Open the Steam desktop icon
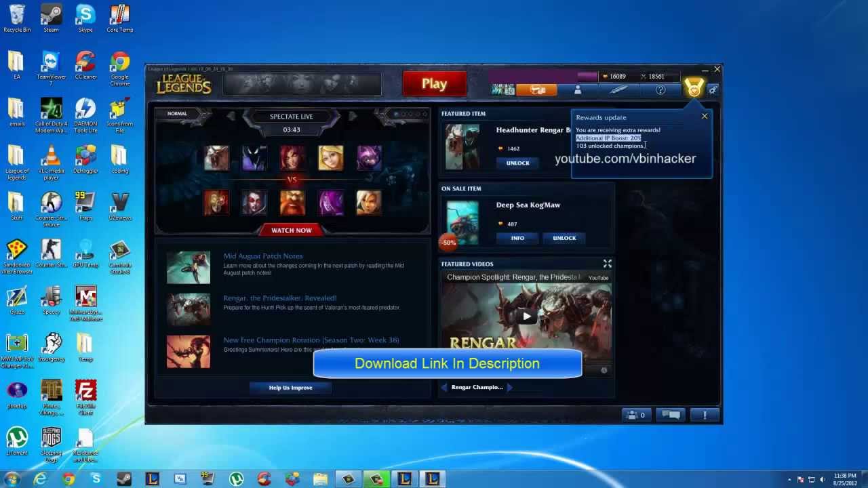This screenshot has width=868, height=488. pos(51,18)
